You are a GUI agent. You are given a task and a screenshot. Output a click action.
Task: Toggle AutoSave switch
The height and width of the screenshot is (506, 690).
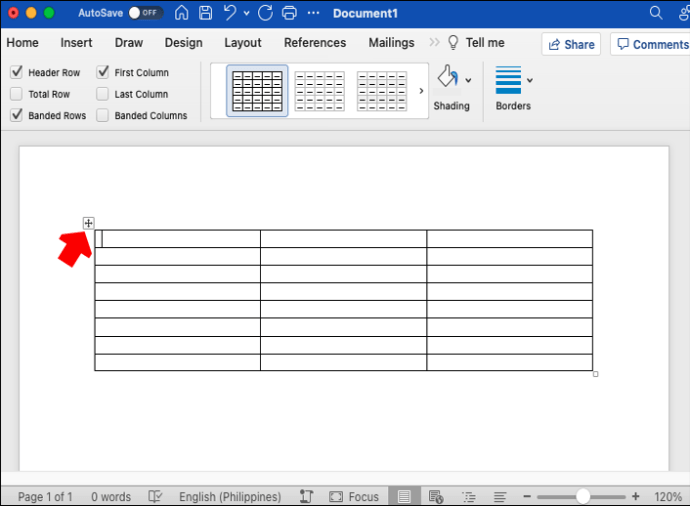point(146,13)
